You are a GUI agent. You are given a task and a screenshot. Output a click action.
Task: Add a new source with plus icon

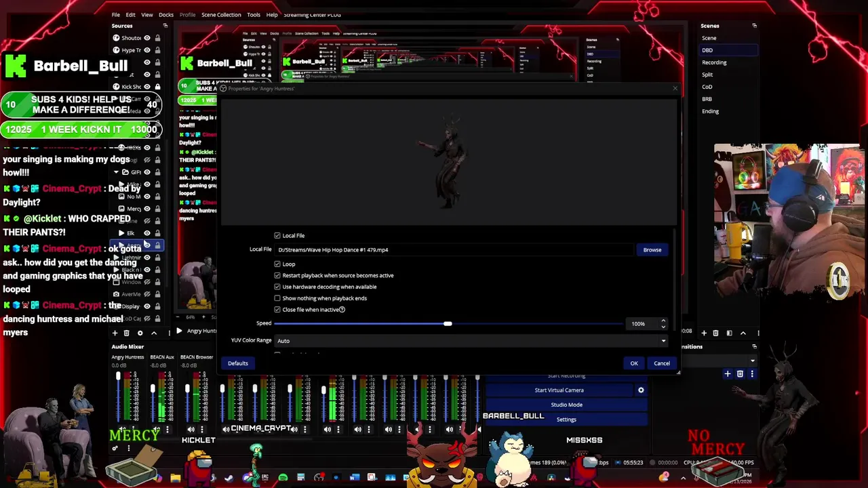click(x=115, y=333)
